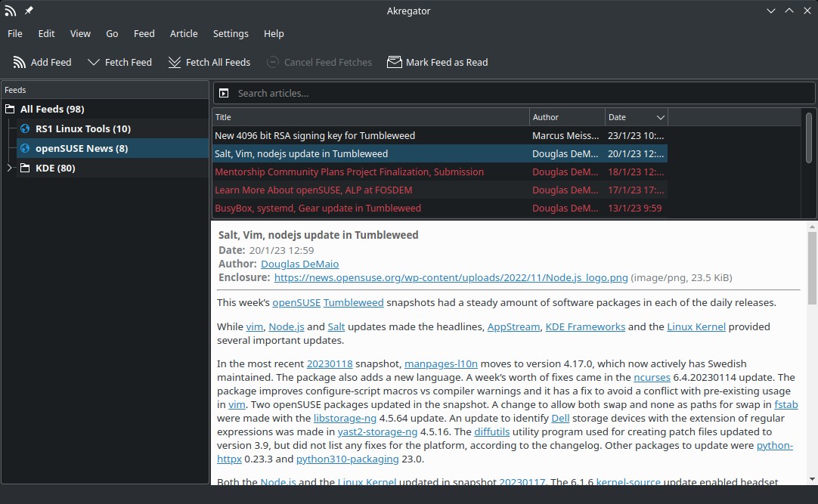This screenshot has width=818, height=504.
Task: Click the manpages-l10n link
Action: [x=441, y=363]
